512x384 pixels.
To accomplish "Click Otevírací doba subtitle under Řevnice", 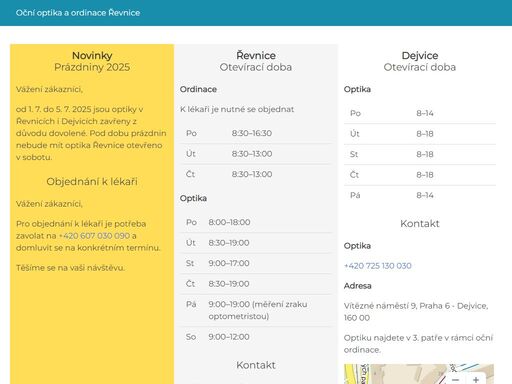I will click(256, 67).
